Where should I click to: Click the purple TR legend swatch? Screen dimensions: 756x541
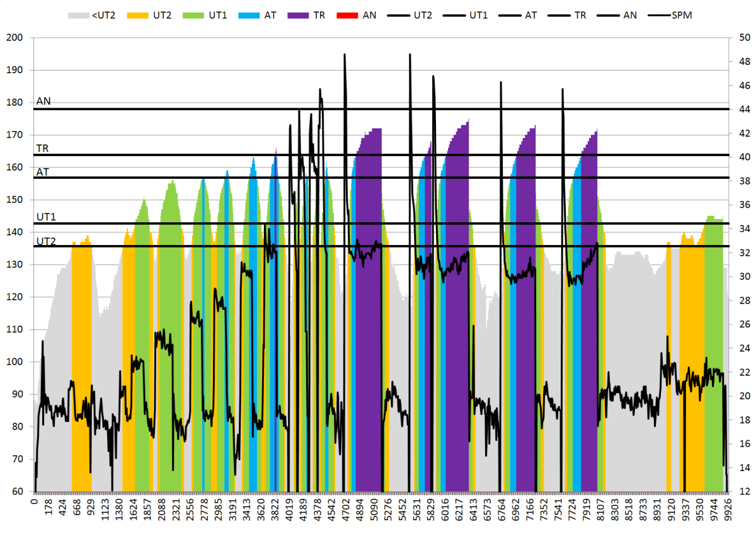pyautogui.click(x=301, y=14)
